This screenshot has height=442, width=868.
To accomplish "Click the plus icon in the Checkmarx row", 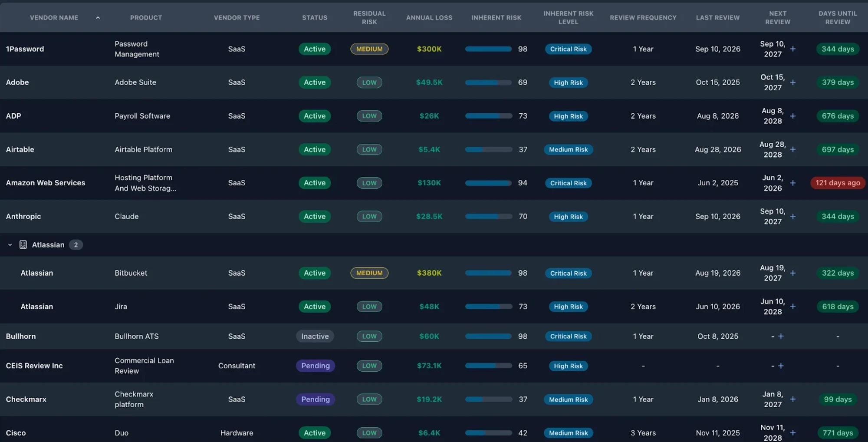I will (x=792, y=399).
